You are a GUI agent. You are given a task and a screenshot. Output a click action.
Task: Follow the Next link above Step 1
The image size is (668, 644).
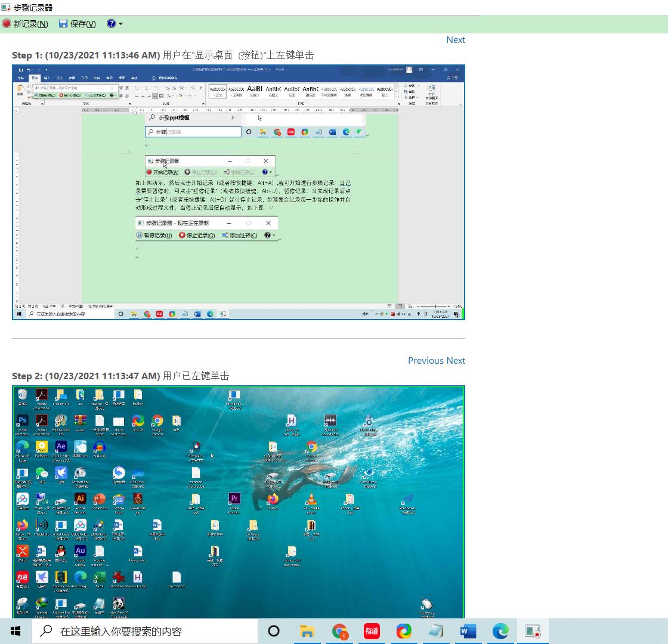pyautogui.click(x=455, y=40)
